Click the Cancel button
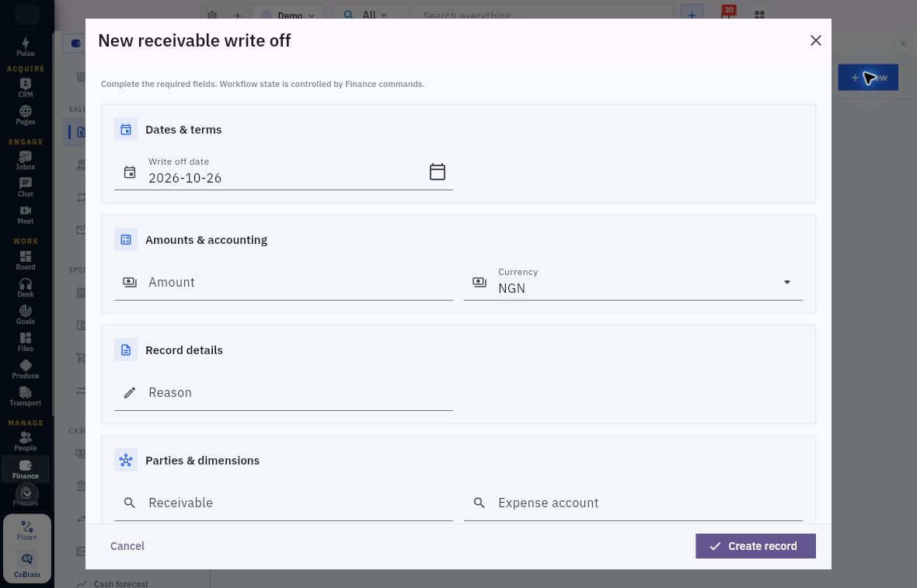The height and width of the screenshot is (588, 917). (127, 546)
